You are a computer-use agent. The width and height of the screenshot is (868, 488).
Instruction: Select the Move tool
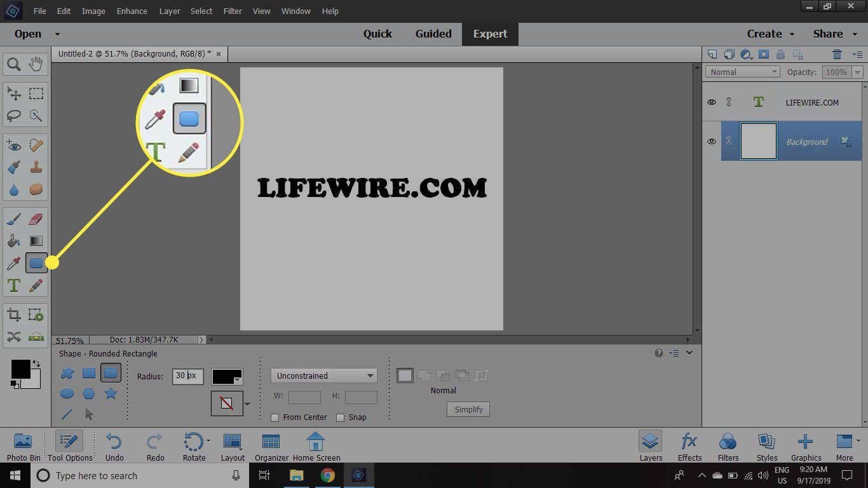[x=13, y=94]
